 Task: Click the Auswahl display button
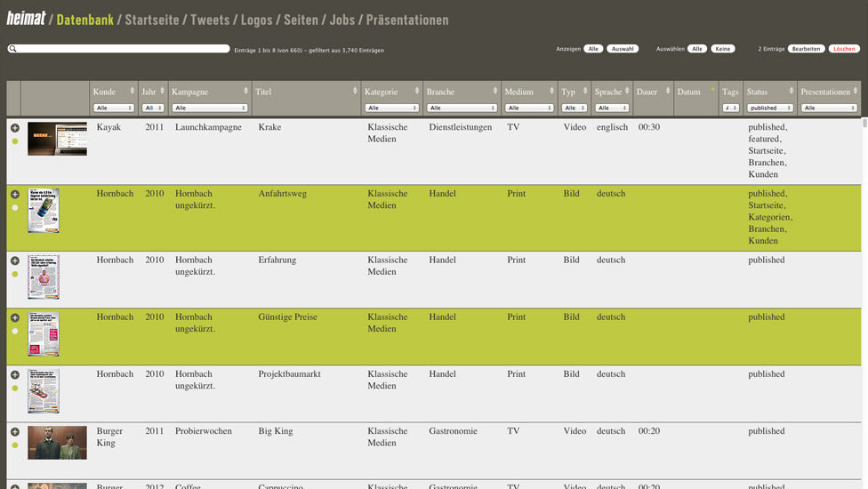tap(623, 49)
